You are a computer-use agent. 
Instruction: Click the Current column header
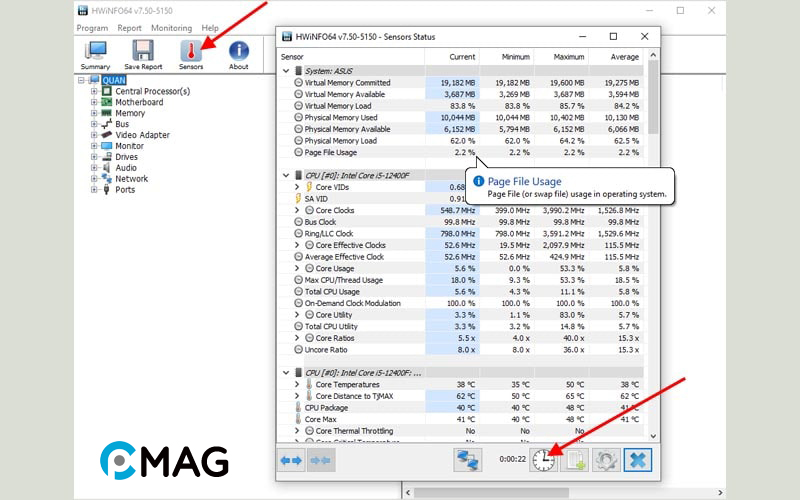click(x=462, y=57)
